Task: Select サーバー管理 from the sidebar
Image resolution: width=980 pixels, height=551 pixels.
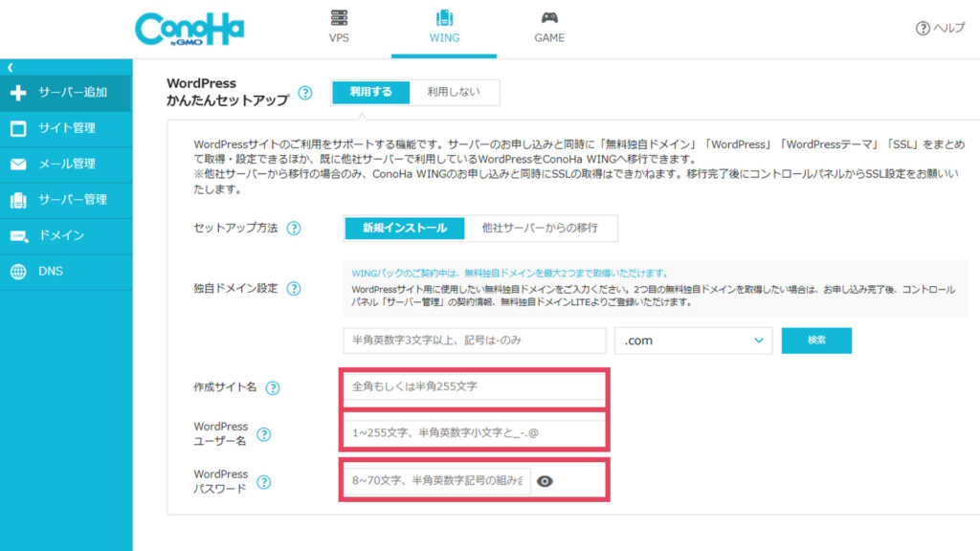Action: (x=66, y=200)
